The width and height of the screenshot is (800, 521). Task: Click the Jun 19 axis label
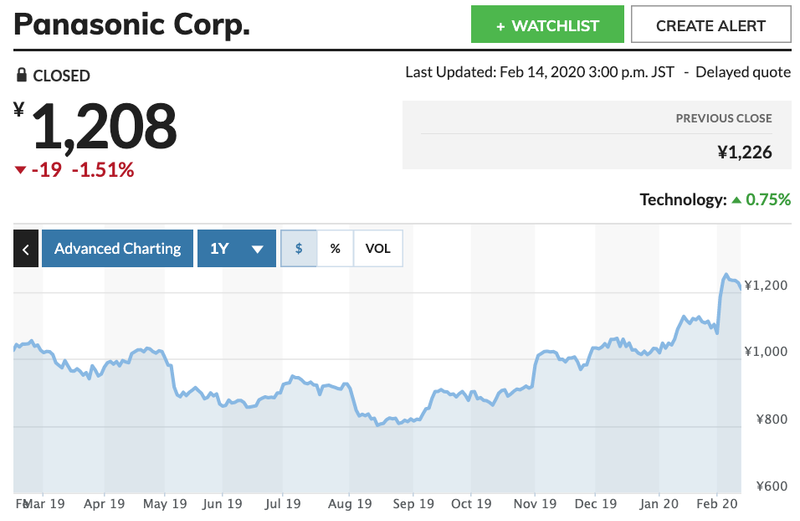point(222,504)
